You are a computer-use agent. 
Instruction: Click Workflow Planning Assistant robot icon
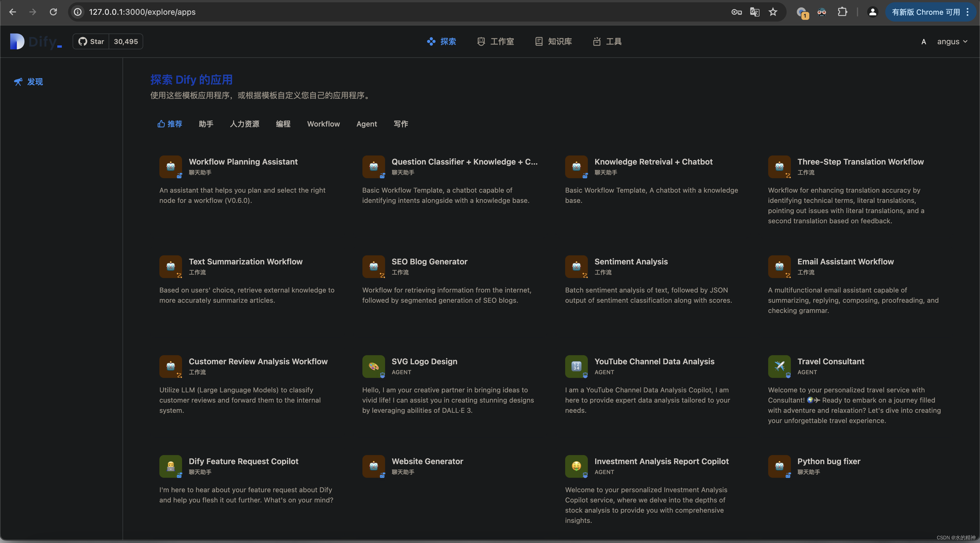[x=170, y=167]
